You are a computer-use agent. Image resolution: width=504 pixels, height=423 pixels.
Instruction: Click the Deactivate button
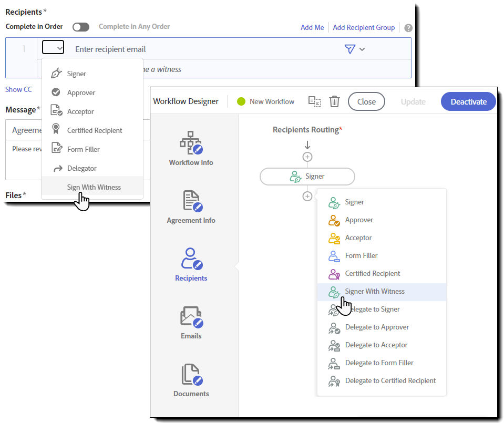468,101
